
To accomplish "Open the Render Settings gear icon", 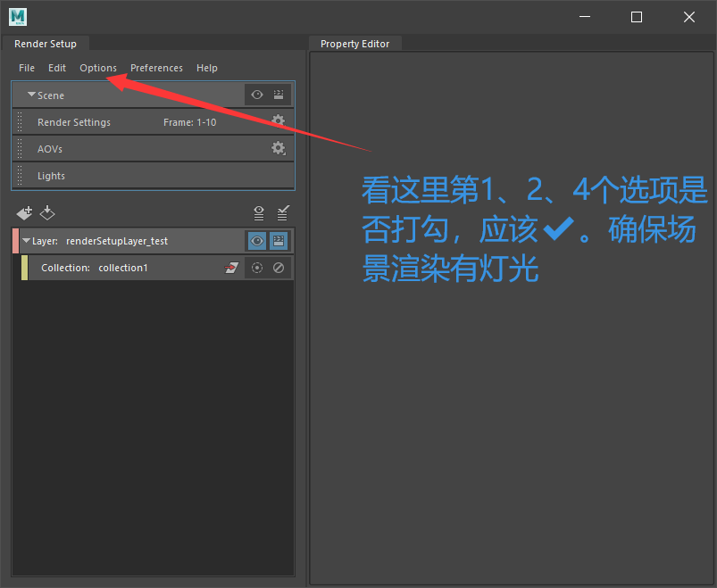I will (278, 121).
